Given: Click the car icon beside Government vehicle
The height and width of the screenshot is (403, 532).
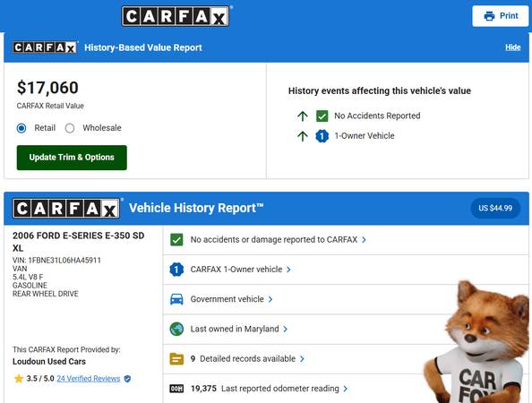Looking at the screenshot, I should pyautogui.click(x=176, y=299).
